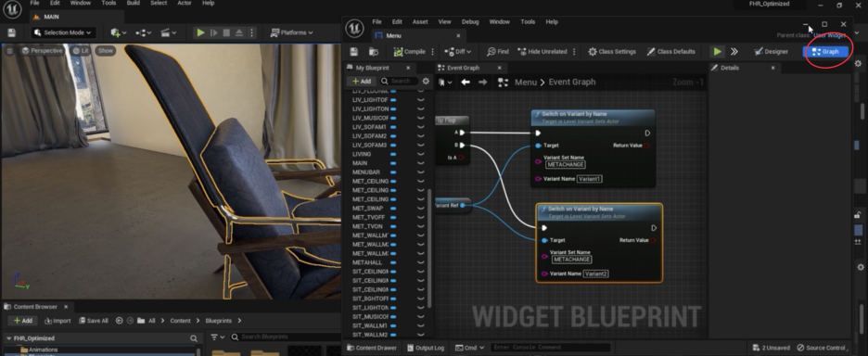Open the main editor Actor menu
Viewport: 868px width, 356px height.
[x=185, y=4]
